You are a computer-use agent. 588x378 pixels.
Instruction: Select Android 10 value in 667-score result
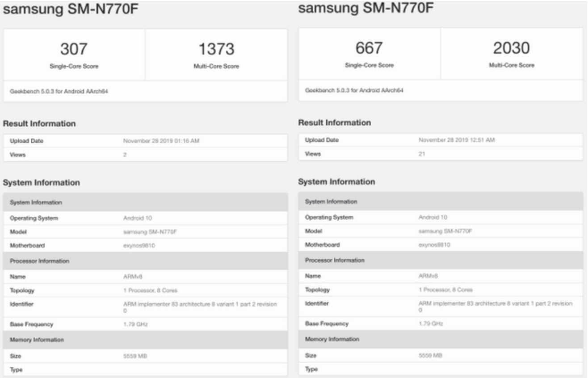click(433, 218)
